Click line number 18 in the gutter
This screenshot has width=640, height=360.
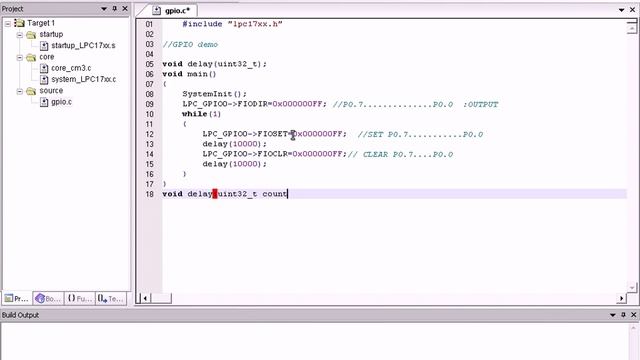pos(149,194)
